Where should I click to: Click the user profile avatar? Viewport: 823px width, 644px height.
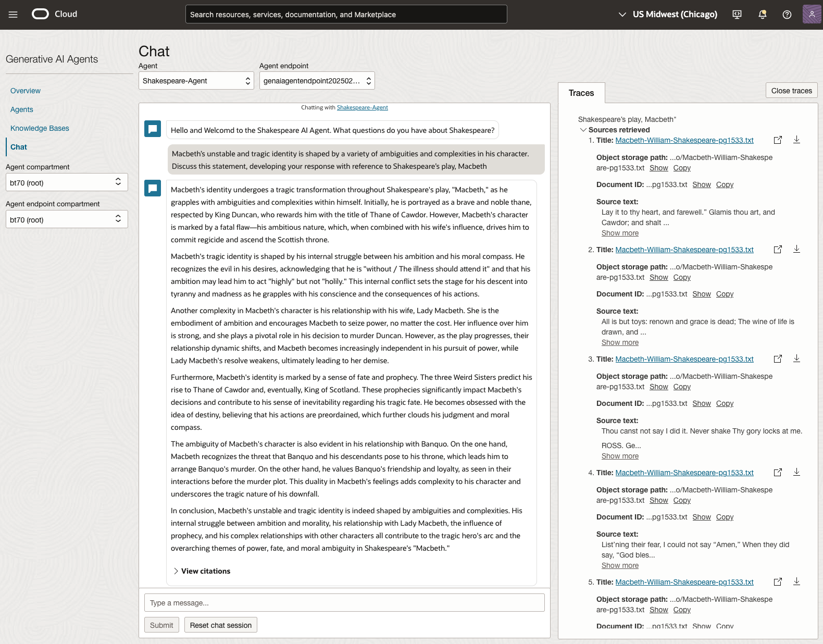812,15
